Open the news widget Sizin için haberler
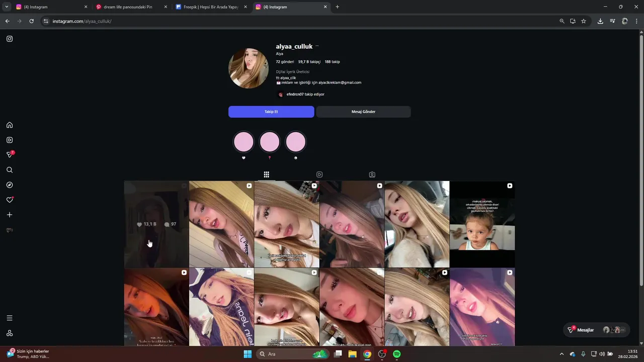Image resolution: width=644 pixels, height=362 pixels. [x=28, y=354]
